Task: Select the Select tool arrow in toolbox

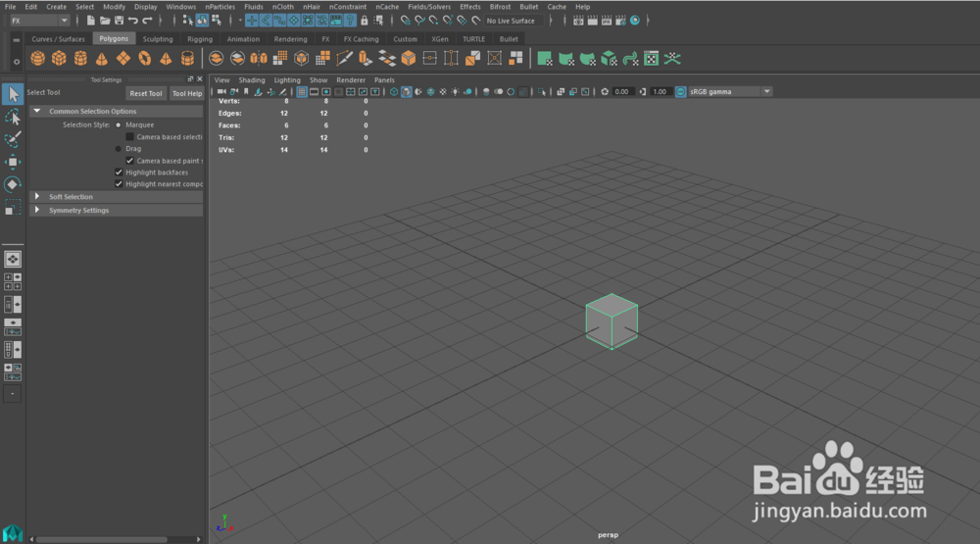Action: click(13, 94)
